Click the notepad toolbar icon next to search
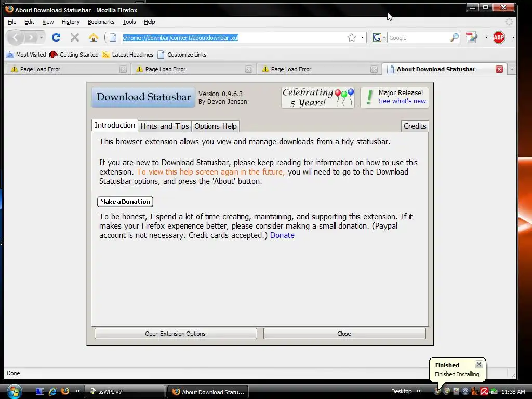 472,37
